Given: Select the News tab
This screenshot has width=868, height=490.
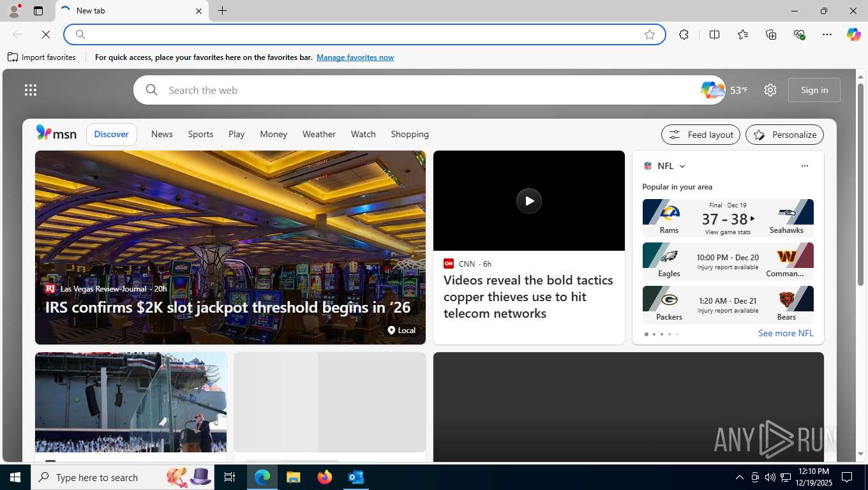Looking at the screenshot, I should pyautogui.click(x=162, y=134).
